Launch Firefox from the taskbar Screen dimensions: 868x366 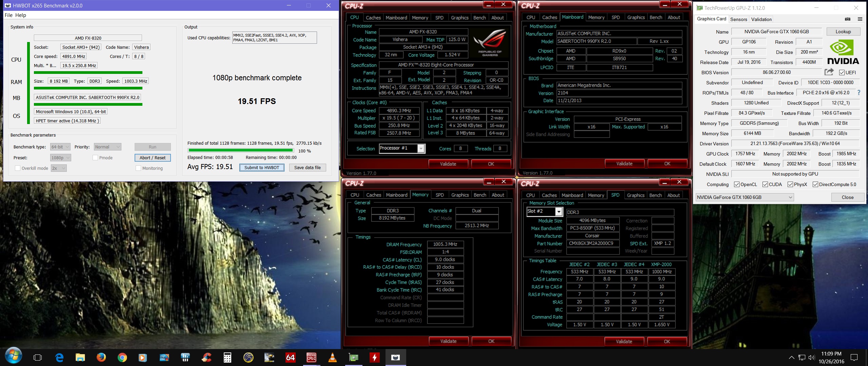pos(101,358)
